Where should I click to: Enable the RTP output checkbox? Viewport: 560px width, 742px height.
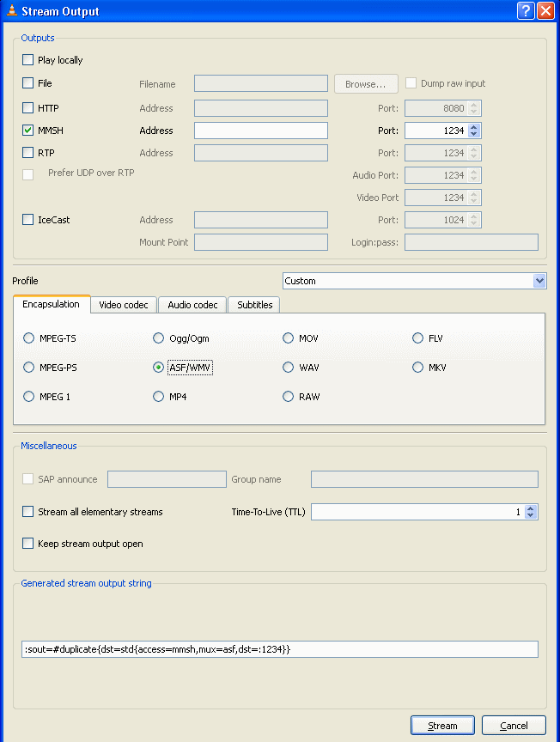pos(28,152)
